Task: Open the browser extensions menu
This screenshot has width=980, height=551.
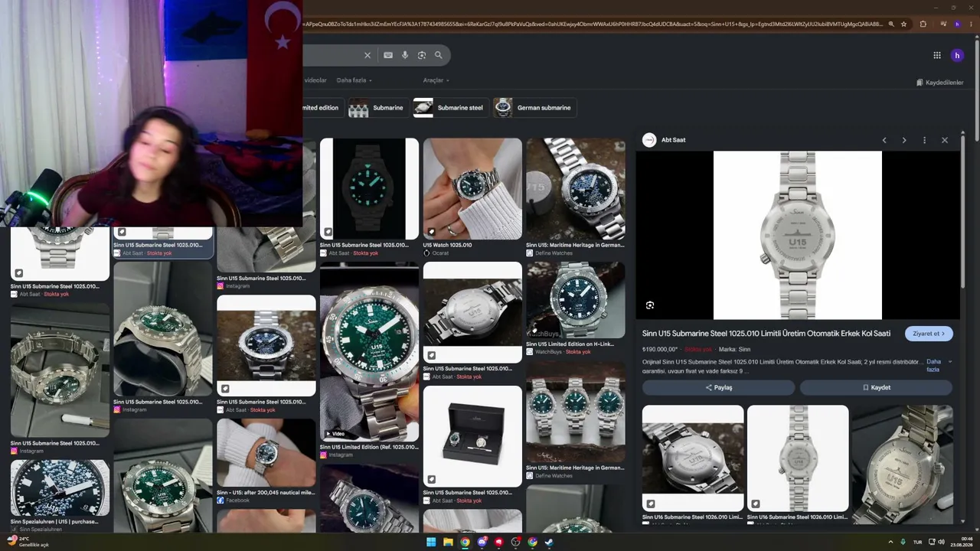Action: [x=923, y=24]
